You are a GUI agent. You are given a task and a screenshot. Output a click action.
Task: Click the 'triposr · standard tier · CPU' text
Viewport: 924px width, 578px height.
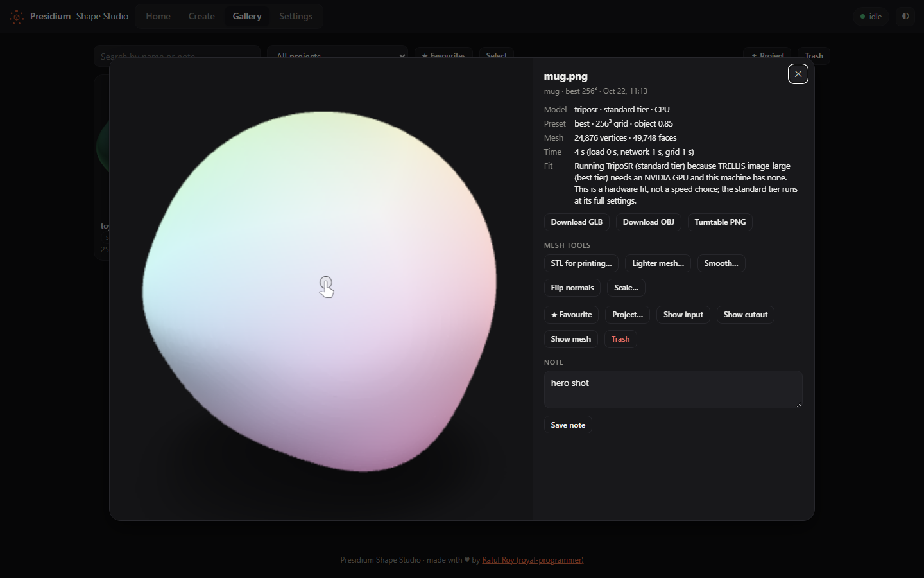tap(622, 110)
